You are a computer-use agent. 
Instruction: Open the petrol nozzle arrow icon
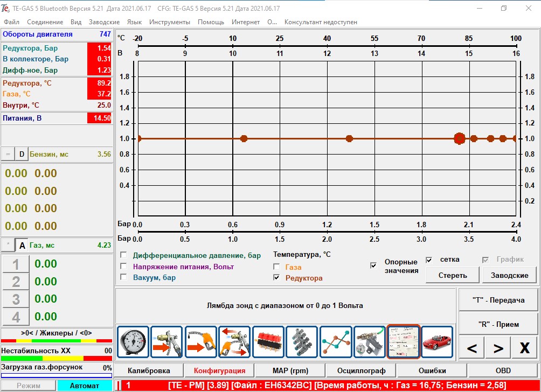pos(200,342)
